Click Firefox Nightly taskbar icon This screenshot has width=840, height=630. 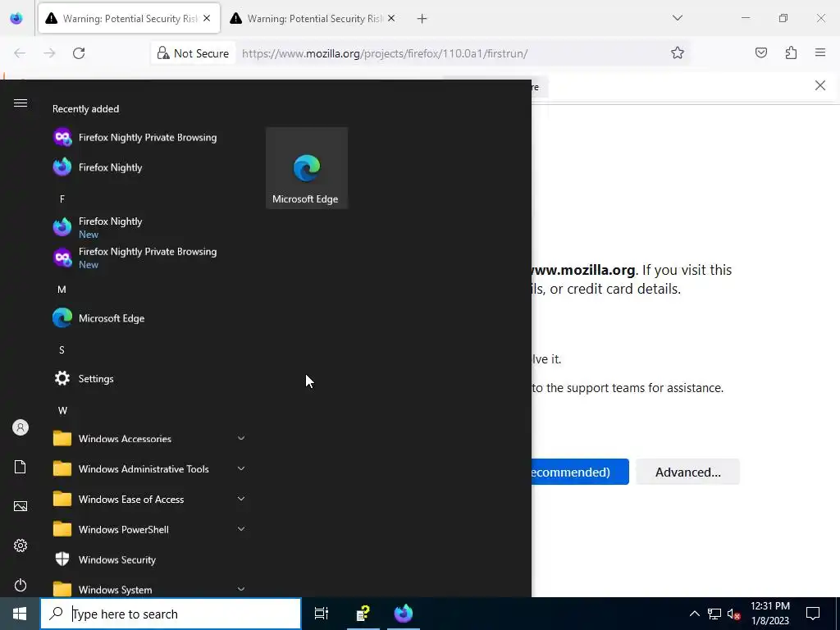[x=404, y=614]
